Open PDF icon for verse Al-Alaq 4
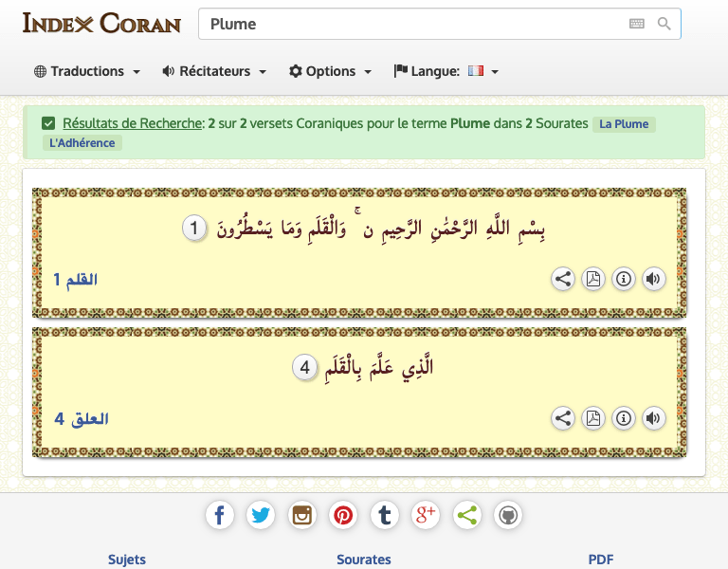Screen dimensions: 728x569 pos(593,418)
